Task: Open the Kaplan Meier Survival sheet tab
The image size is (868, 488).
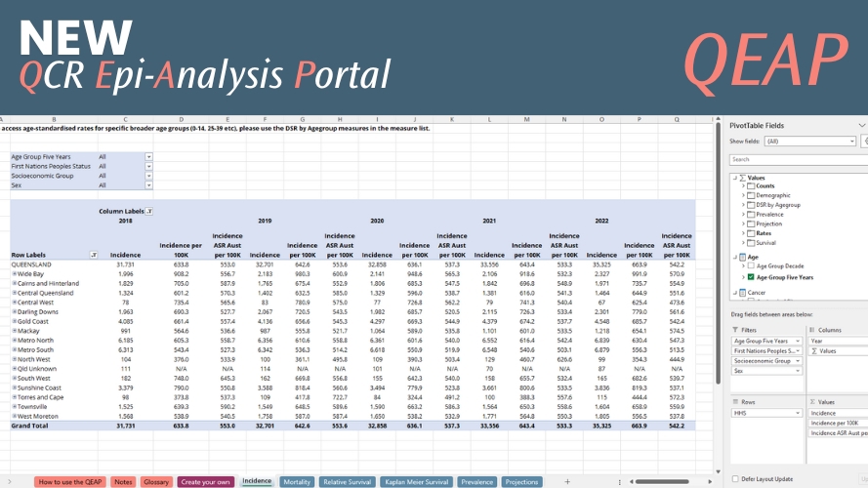Action: (416, 482)
